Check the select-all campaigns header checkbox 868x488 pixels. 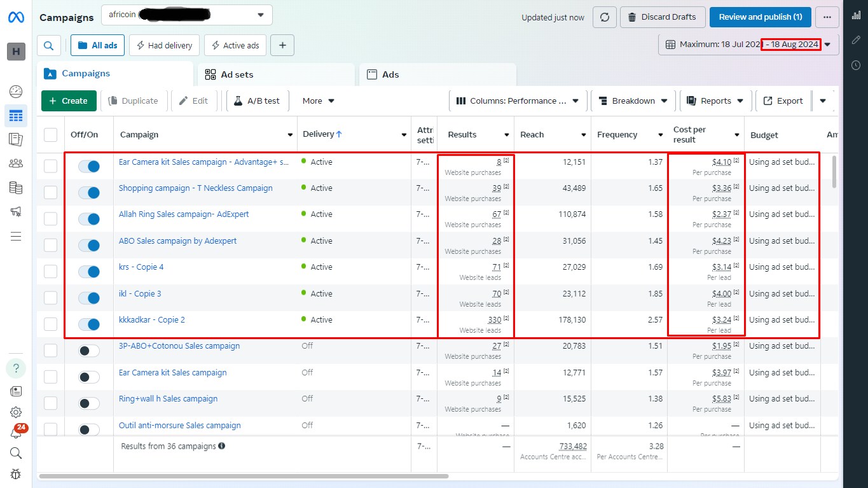pyautogui.click(x=50, y=135)
